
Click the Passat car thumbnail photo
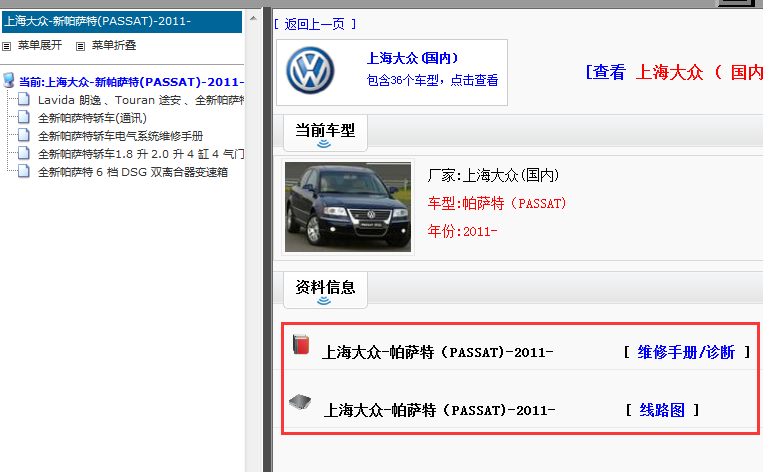tap(348, 207)
